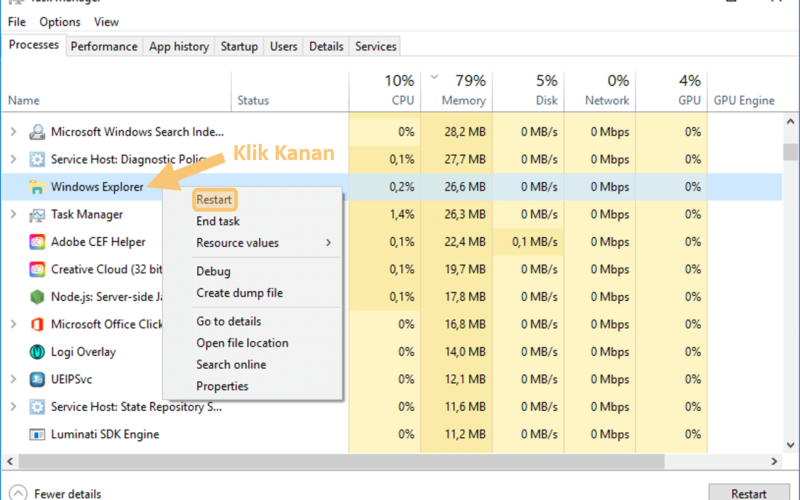Image resolution: width=800 pixels, height=500 pixels.
Task: Select the Logi Overlay process name
Action: pyautogui.click(x=83, y=352)
